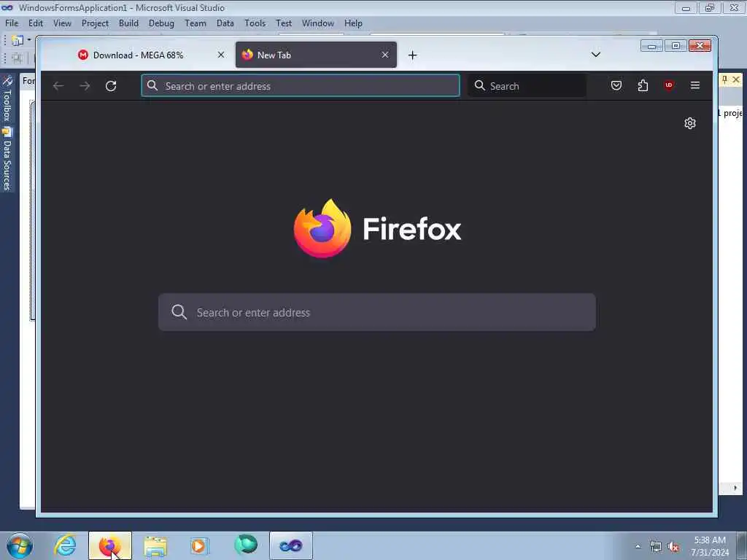Open the taskbar clock showing 5:38 AM
The height and width of the screenshot is (560, 747).
[x=710, y=546]
